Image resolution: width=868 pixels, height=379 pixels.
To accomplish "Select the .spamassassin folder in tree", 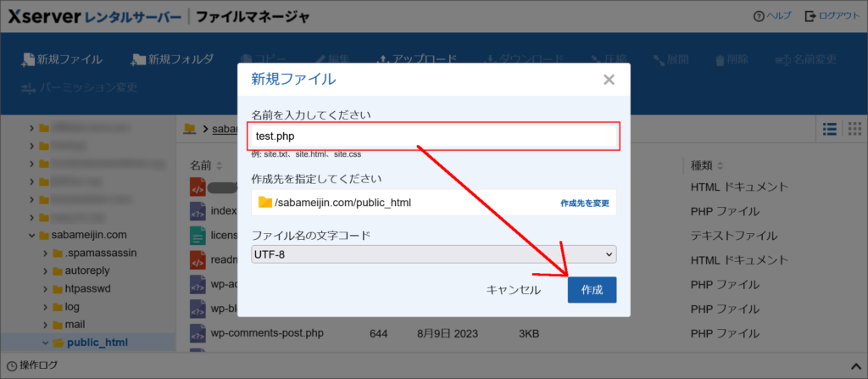I will pyautogui.click(x=101, y=254).
